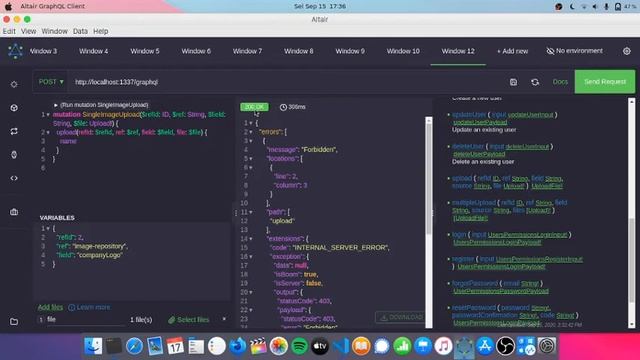This screenshot has height=360, width=640.
Task: Open the View menu
Action: (29, 31)
